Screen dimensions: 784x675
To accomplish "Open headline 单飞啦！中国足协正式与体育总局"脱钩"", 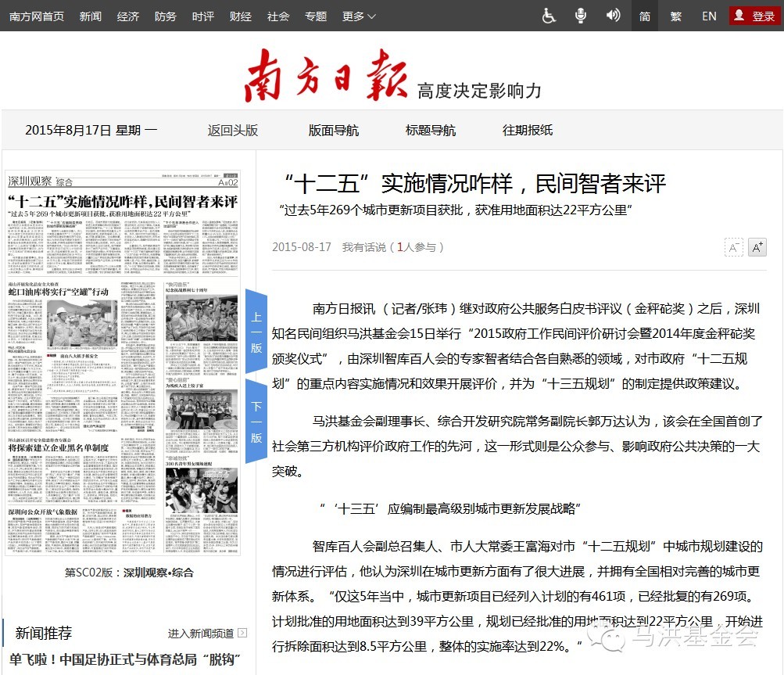I will [x=124, y=659].
